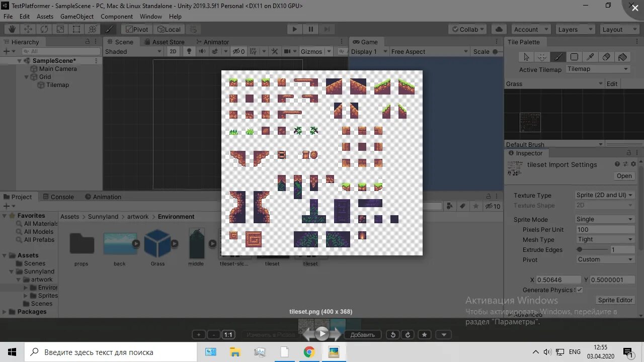The height and width of the screenshot is (362, 644).
Task: Click the Open button in Inspector
Action: [624, 176]
